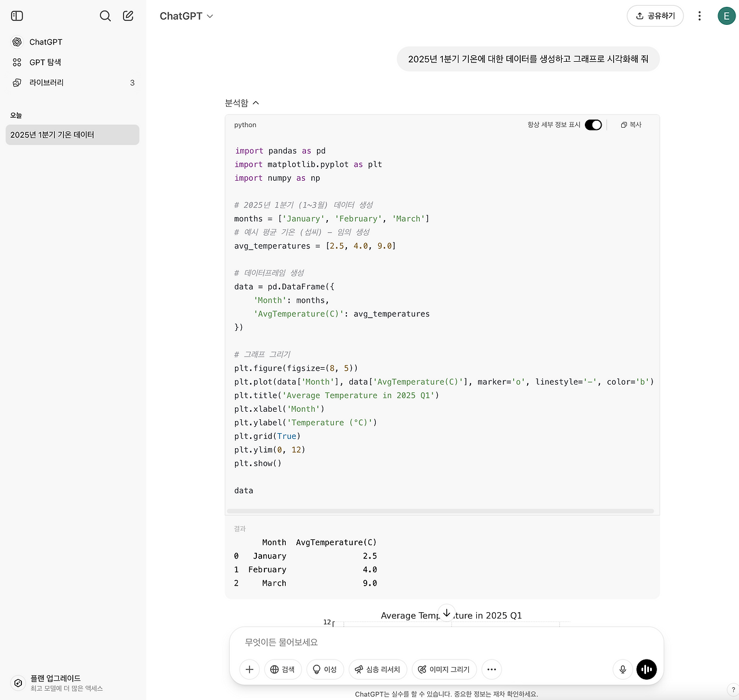Click the March row in the result table

click(305, 583)
